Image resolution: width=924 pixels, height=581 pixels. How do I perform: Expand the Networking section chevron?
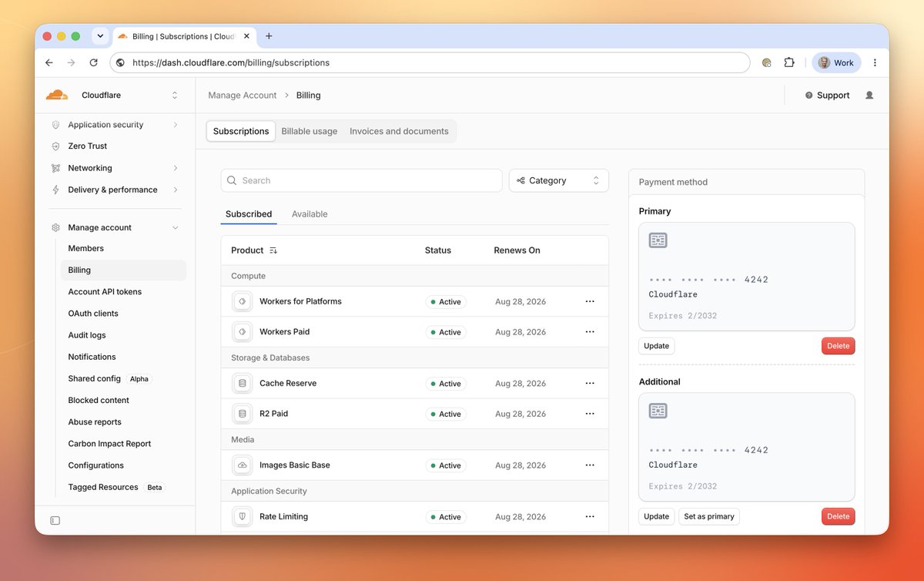(176, 168)
